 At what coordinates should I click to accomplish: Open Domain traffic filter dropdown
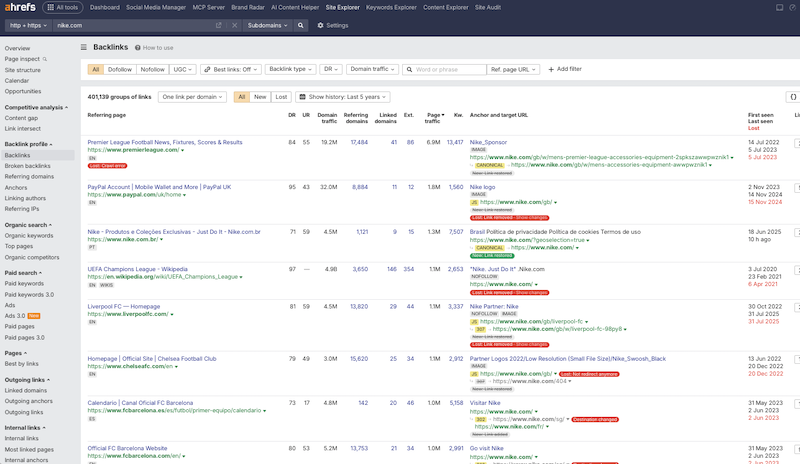(372, 69)
